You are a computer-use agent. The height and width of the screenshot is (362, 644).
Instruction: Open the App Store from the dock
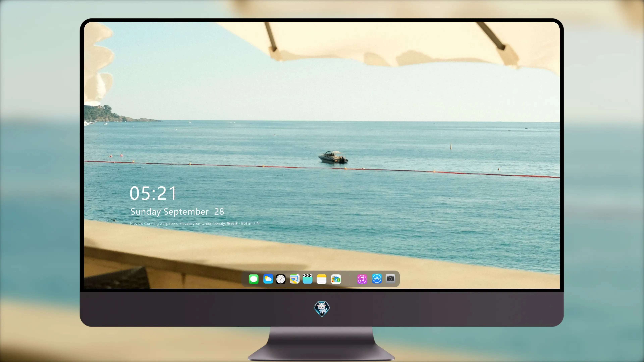pyautogui.click(x=377, y=279)
